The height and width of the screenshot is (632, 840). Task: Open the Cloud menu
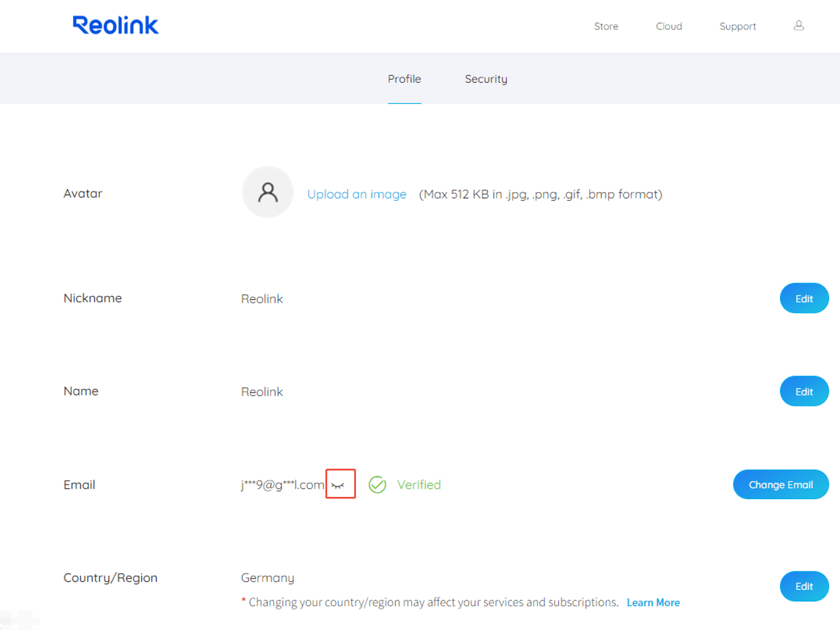[669, 26]
